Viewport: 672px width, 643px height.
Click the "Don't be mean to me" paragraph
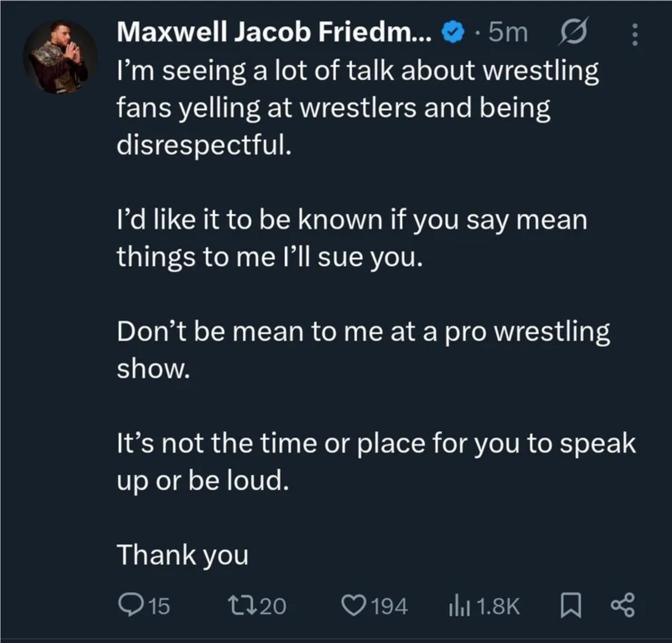363,350
